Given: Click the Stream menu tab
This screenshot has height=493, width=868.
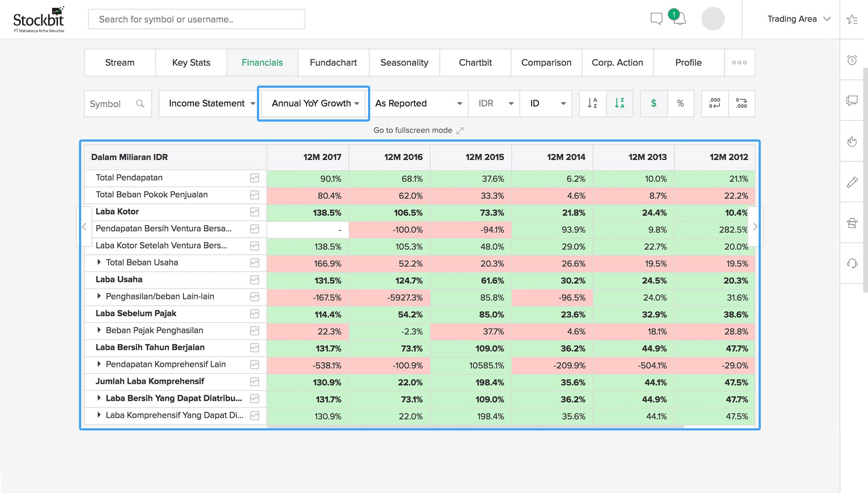Looking at the screenshot, I should point(119,62).
